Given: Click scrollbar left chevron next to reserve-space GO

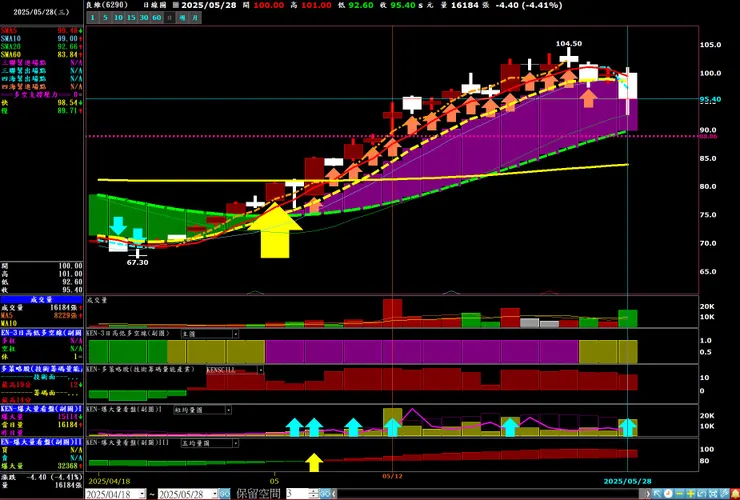Looking at the screenshot, I should click(333, 494).
